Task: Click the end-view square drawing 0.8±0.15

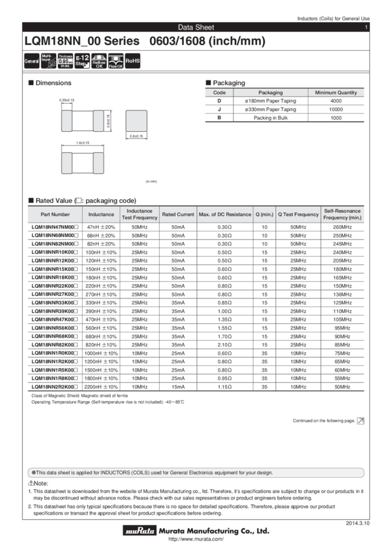Action: click(x=136, y=124)
